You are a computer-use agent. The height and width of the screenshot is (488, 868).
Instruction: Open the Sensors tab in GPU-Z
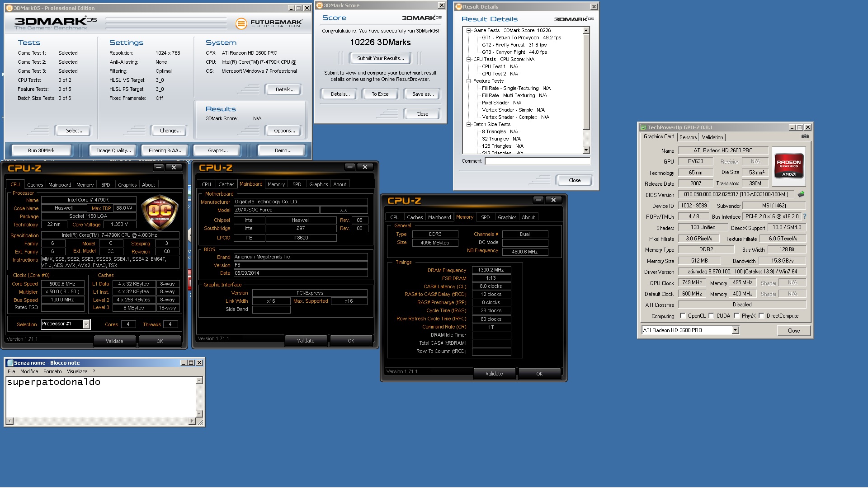click(x=688, y=137)
